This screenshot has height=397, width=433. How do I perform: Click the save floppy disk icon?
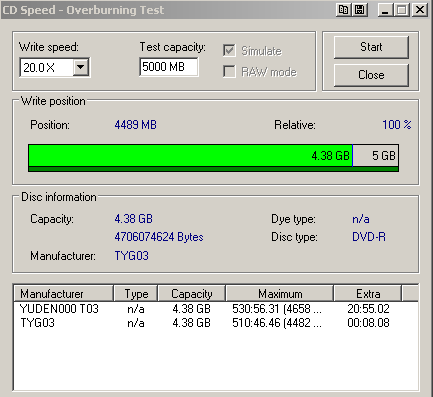[x=360, y=10]
